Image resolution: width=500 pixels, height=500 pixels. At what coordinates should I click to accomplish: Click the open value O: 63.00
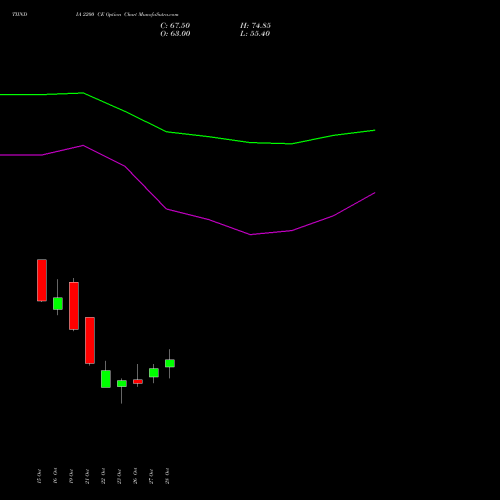175,34
